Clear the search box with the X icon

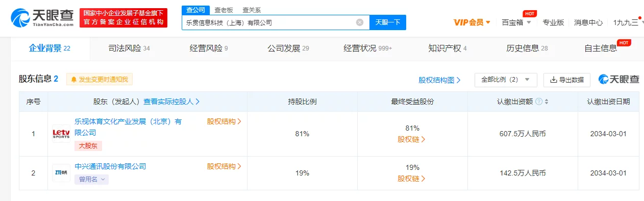point(360,22)
